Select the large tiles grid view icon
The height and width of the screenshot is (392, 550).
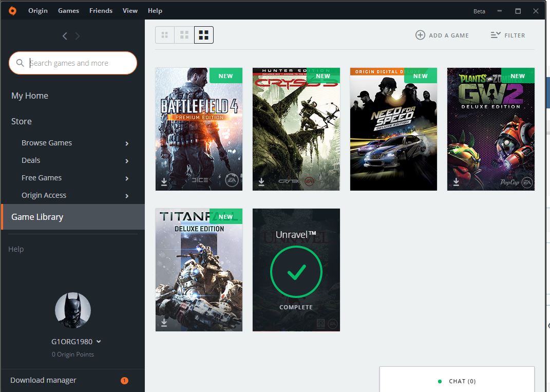click(x=204, y=35)
